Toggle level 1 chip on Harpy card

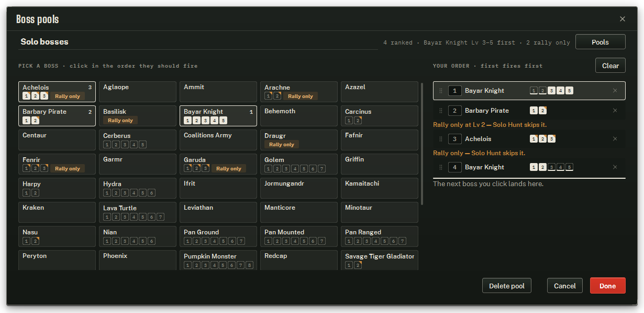(x=26, y=192)
